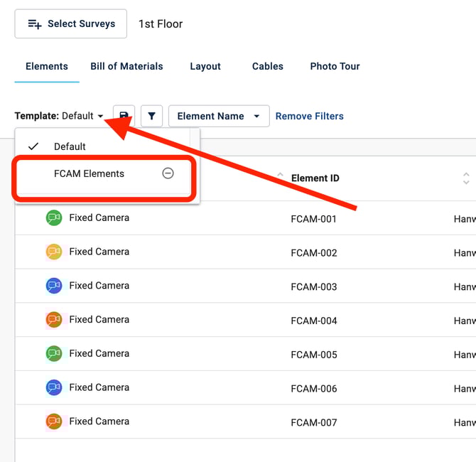The width and height of the screenshot is (476, 462).
Task: Click the yellow camera icon for FCAM-002
Action: [54, 252]
